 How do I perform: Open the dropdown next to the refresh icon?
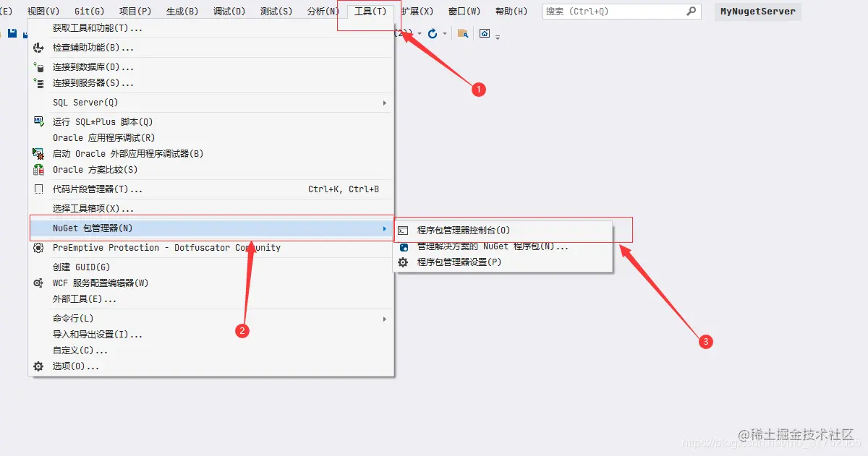445,33
